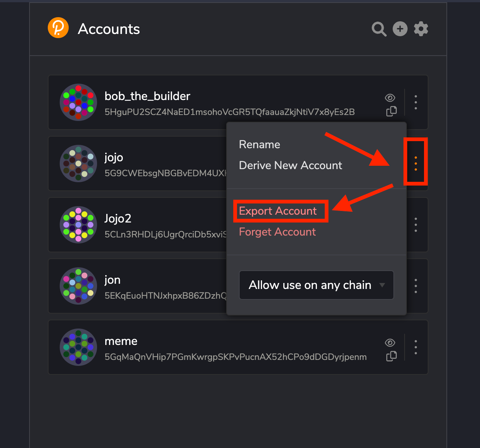This screenshot has width=480, height=448.
Task: Click the Jojo2 account identicon
Action: (x=78, y=225)
